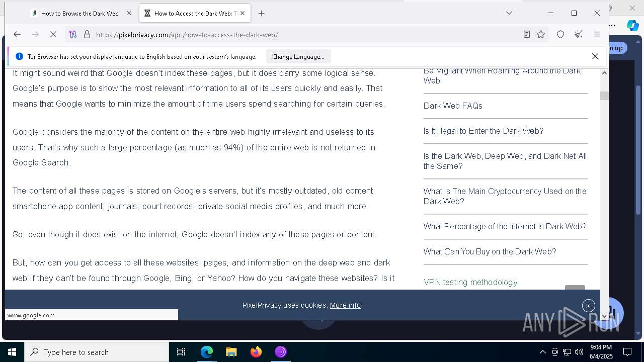Viewport: 644px width, 362px height.
Task: Click the info icon in the notification bar
Action: (x=19, y=56)
